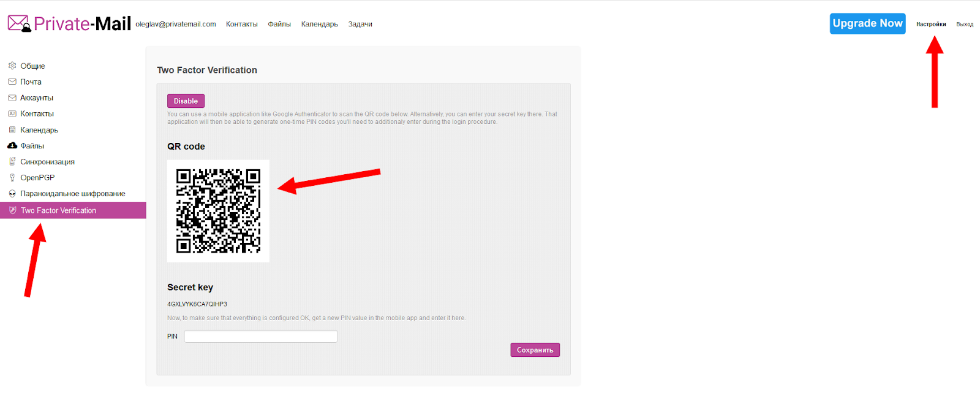Click the Disable two-factor button
980x398 pixels.
coord(186,101)
